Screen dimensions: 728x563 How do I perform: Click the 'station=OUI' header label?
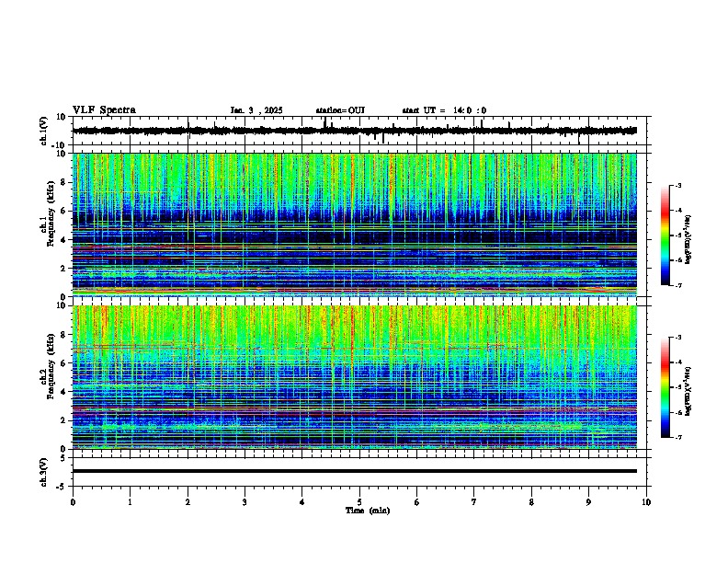click(x=340, y=110)
